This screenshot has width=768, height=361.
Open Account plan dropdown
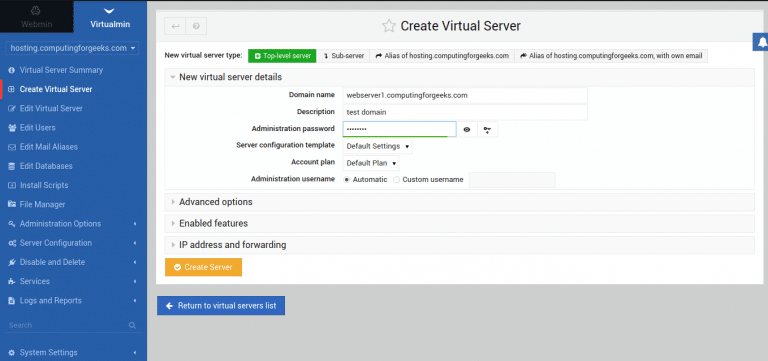(x=371, y=163)
